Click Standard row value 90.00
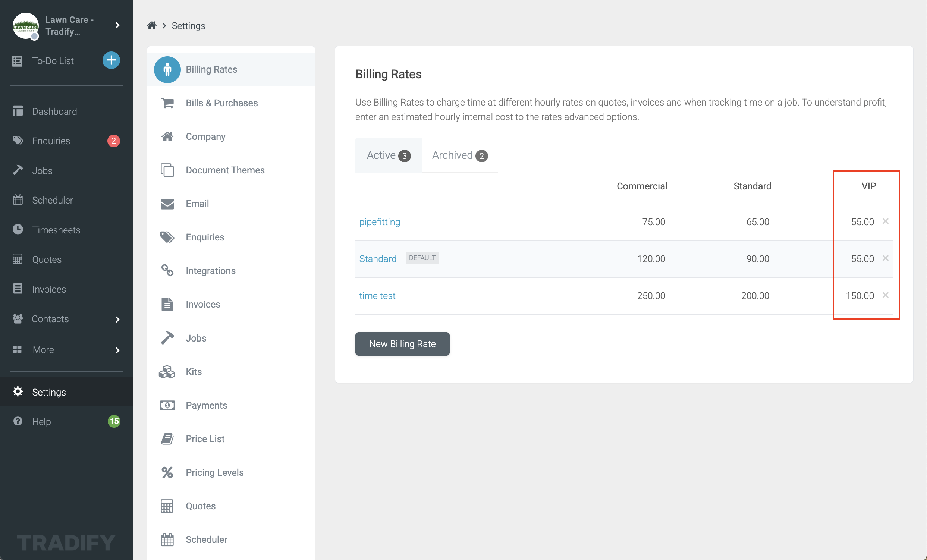 (x=758, y=258)
